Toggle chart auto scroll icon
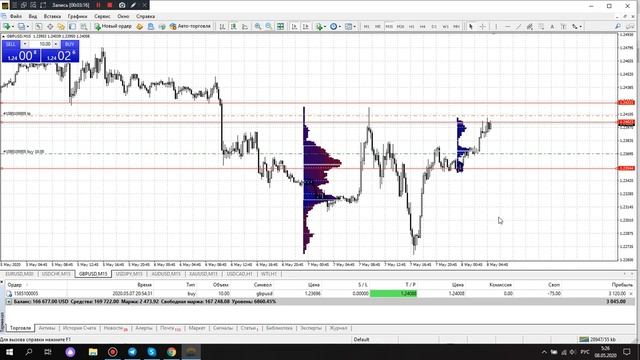Viewport: 640px width, 360px height. [x=294, y=27]
